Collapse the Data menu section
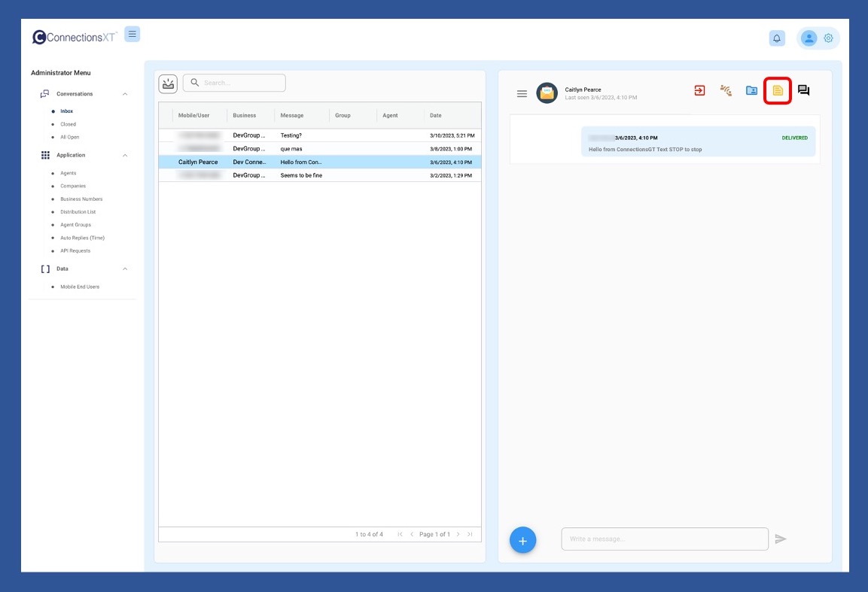The width and height of the screenshot is (868, 592). [125, 269]
